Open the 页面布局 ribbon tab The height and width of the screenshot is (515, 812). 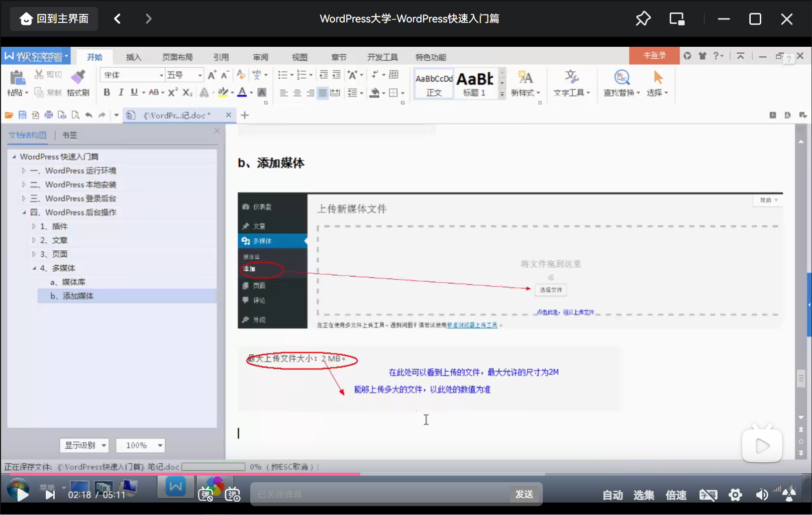coord(178,57)
